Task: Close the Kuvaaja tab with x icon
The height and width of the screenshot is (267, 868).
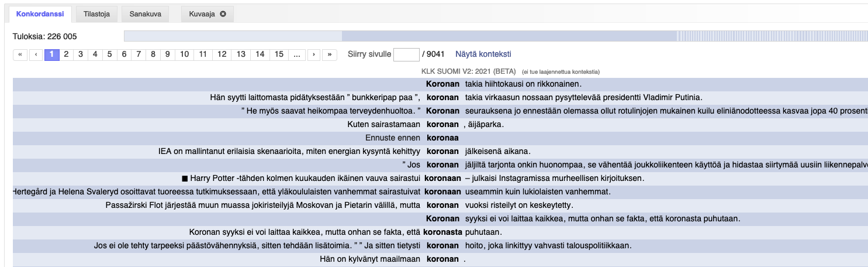Action: [x=223, y=14]
